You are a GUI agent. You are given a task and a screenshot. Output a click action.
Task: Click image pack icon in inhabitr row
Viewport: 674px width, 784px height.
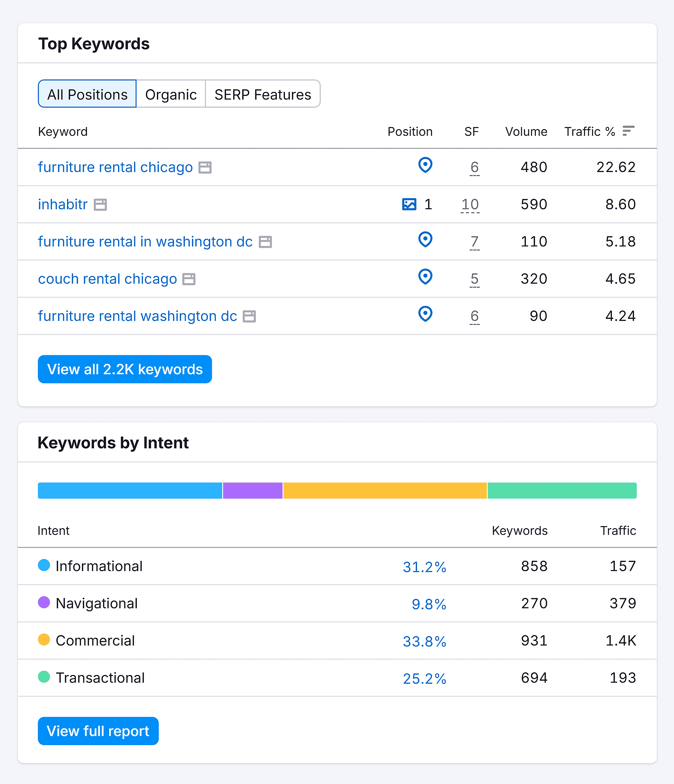pos(409,204)
